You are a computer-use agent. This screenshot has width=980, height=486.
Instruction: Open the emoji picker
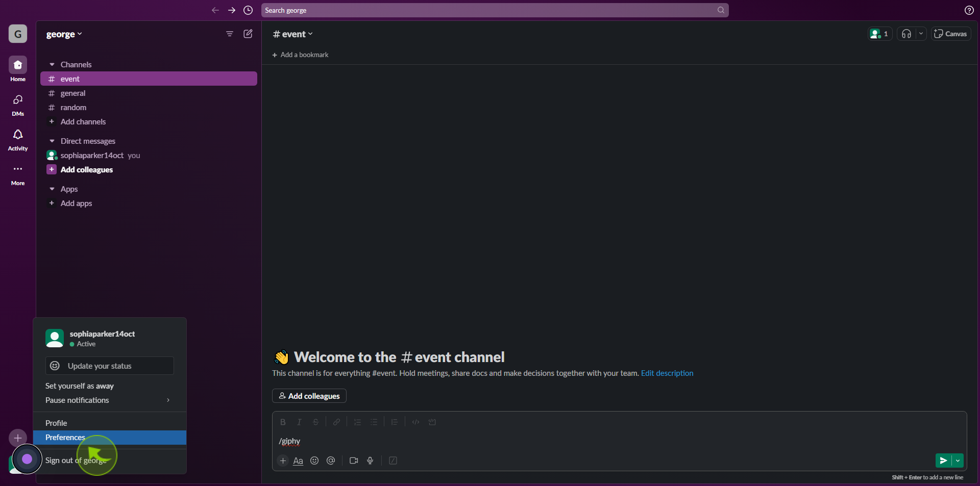click(x=314, y=461)
